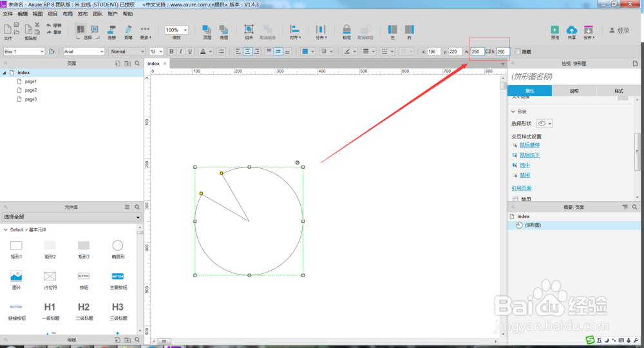Image resolution: width=644 pixels, height=348 pixels.
Task: Open the 视图 menu
Action: click(37, 14)
